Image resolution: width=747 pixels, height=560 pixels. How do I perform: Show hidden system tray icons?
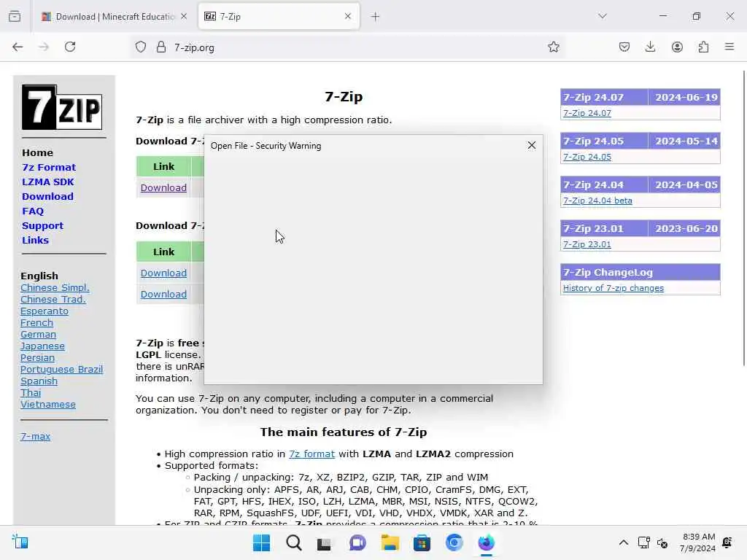click(624, 542)
